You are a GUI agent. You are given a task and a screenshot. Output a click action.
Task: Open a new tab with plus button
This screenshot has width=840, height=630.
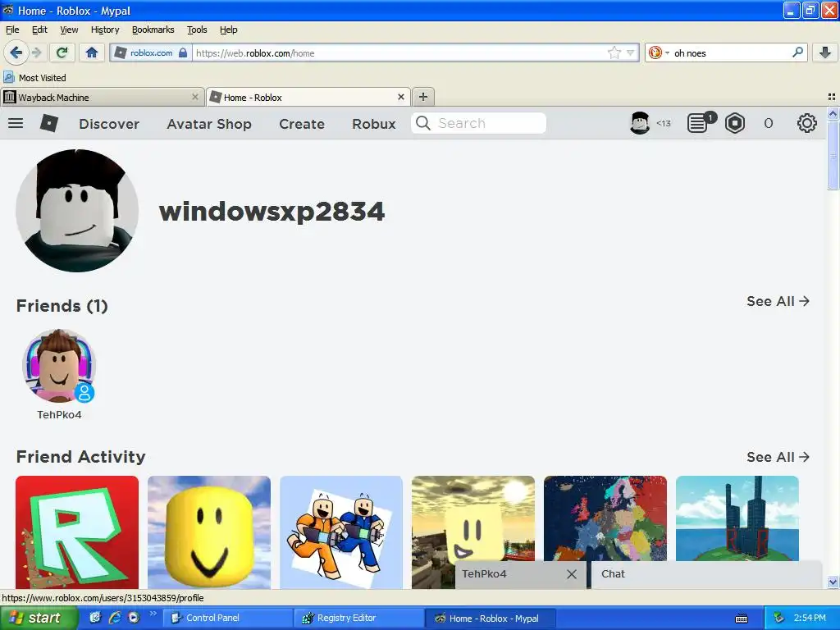click(x=422, y=97)
